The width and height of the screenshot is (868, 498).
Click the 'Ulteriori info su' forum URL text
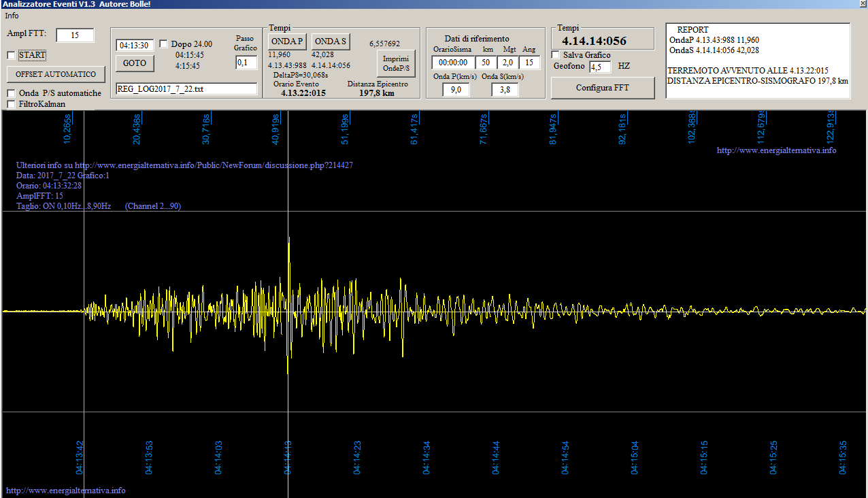[184, 165]
